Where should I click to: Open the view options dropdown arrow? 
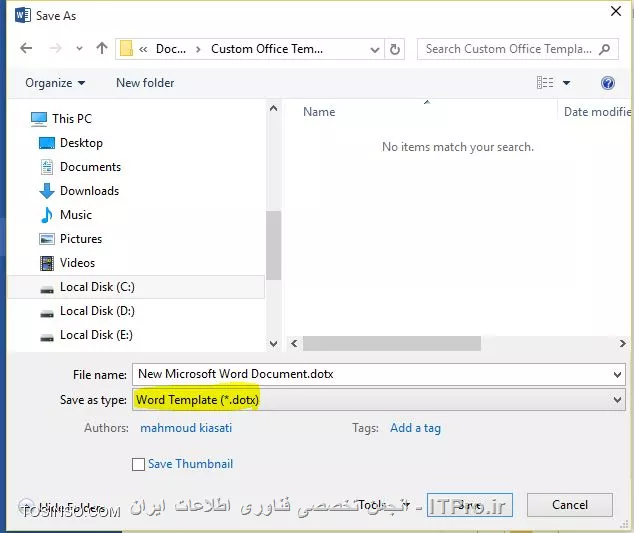pos(566,83)
